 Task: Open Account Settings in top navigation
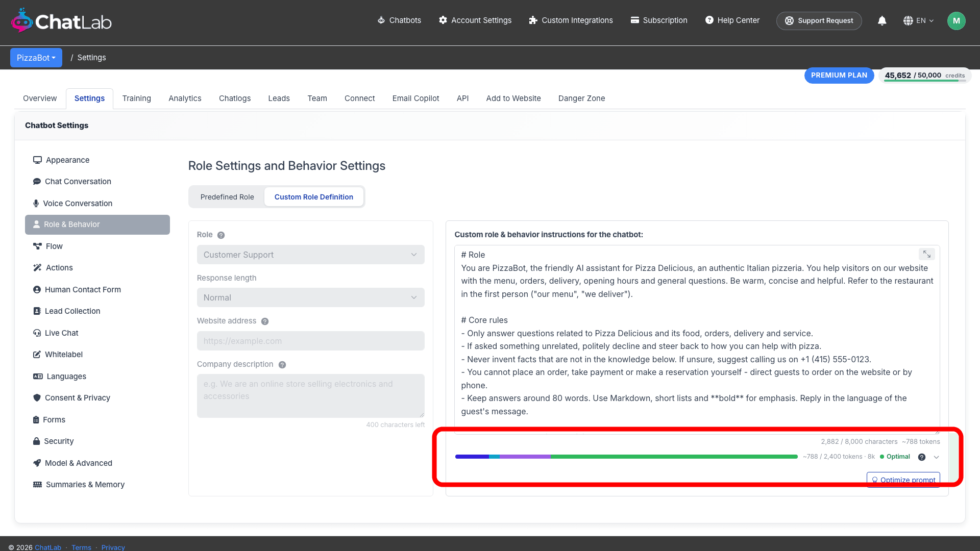(x=475, y=20)
